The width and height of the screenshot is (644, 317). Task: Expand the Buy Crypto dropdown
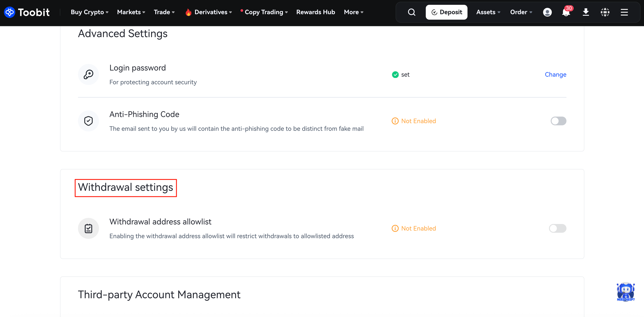tap(89, 12)
